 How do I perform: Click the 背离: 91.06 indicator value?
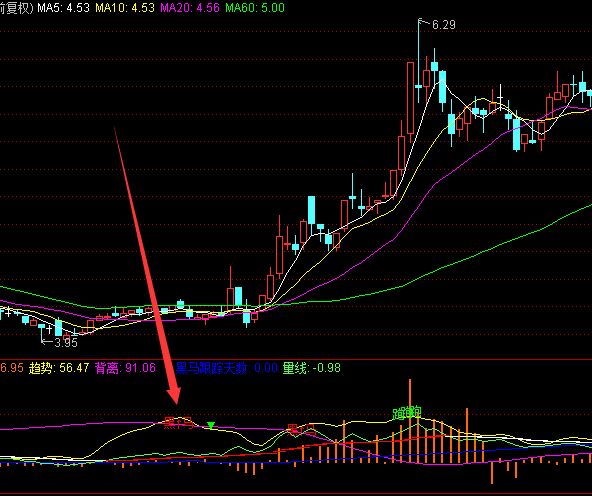pos(125,367)
